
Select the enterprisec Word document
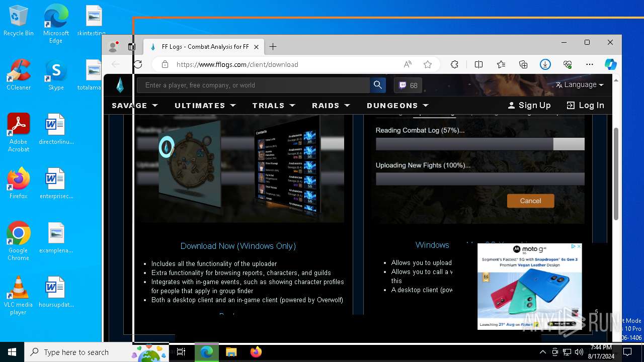[56, 184]
